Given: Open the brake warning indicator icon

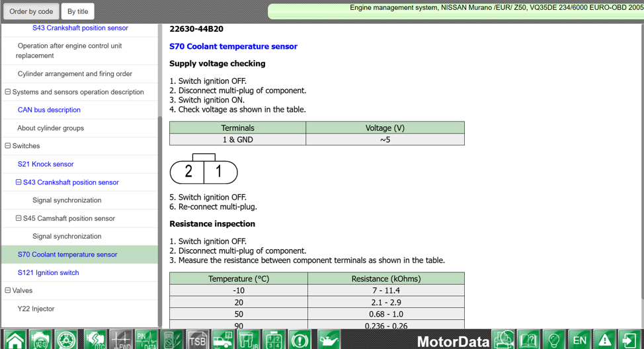Looking at the screenshot, I should 300,340.
